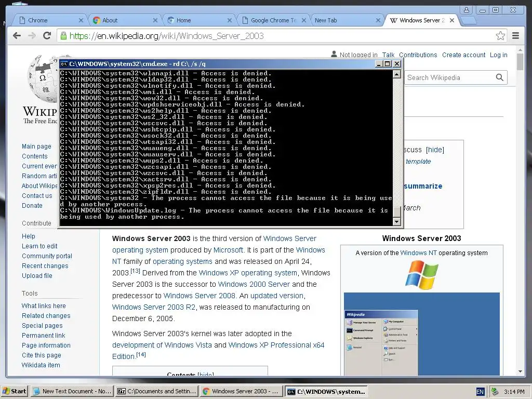Screen dimensions: 532x399
Task: Click the Wikipedia search magnifier icon
Action: tap(499, 77)
